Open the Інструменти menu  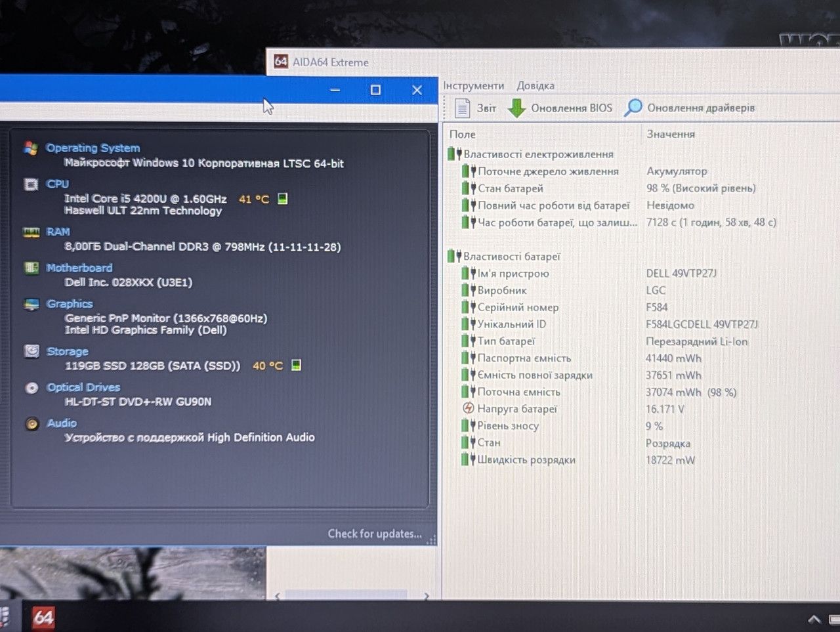[x=474, y=86]
